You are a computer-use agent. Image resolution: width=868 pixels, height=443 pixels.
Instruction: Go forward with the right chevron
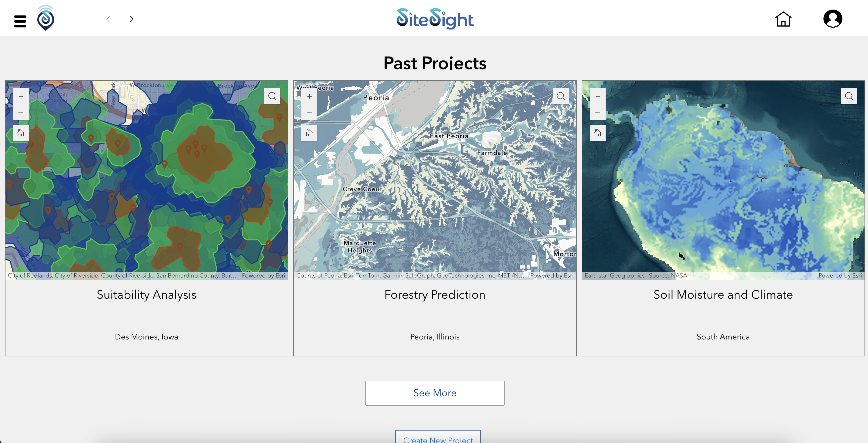click(x=131, y=19)
